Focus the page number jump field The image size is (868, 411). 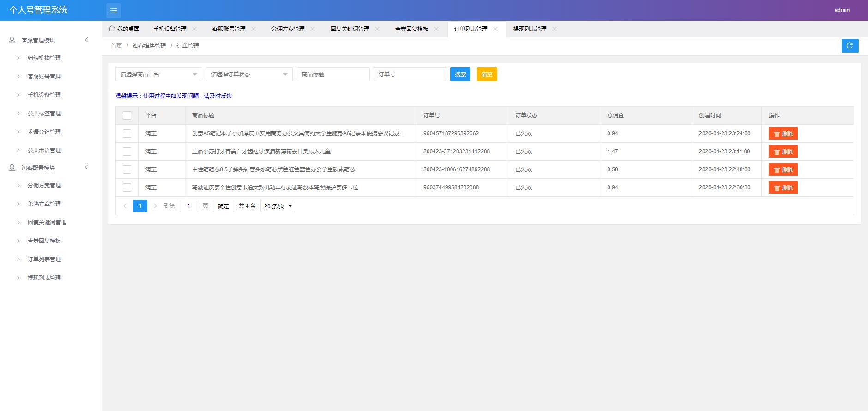[189, 206]
